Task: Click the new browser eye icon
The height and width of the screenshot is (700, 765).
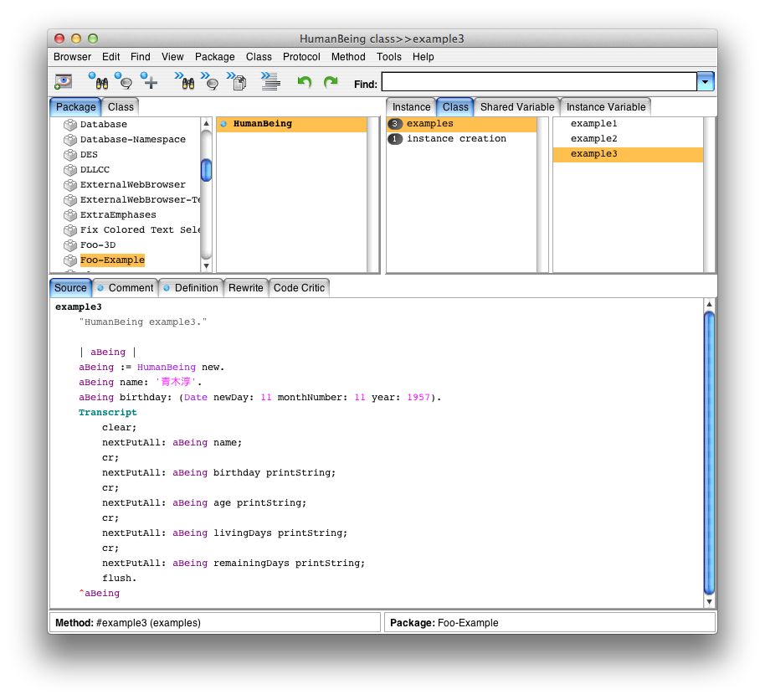Action: point(63,81)
